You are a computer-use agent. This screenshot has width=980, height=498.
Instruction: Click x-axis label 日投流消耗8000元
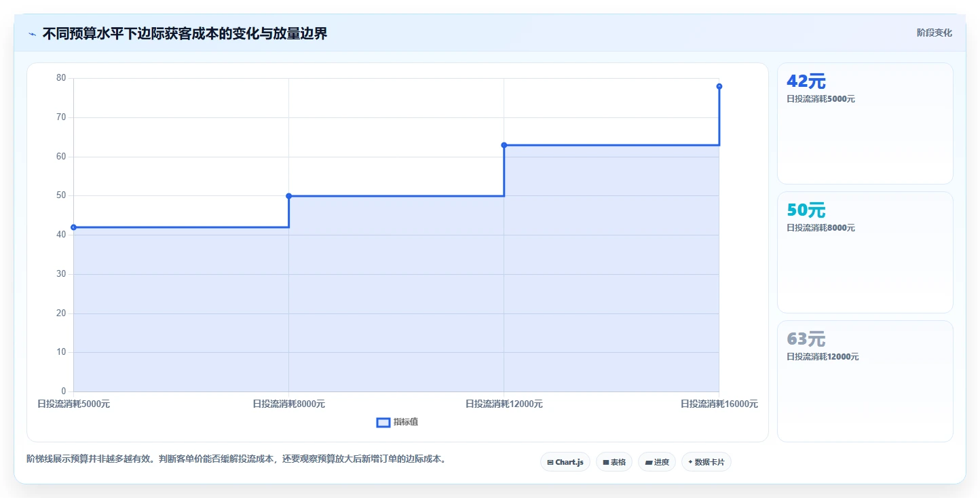click(288, 404)
